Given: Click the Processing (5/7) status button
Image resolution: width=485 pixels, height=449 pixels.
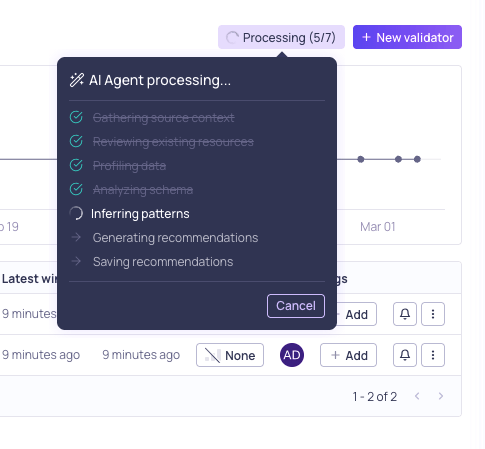Looking at the screenshot, I should (281, 37).
